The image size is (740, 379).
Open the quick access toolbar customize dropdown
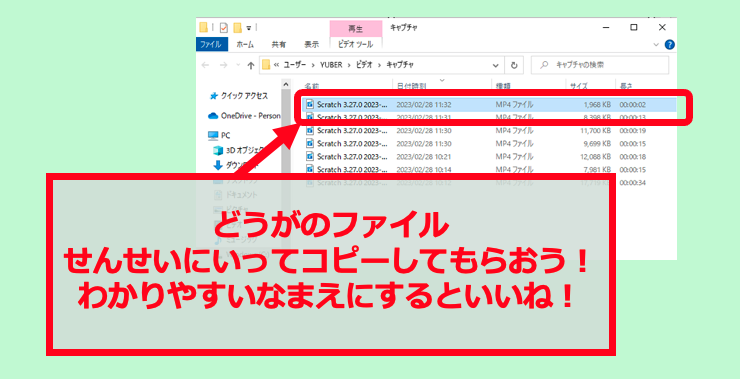(249, 28)
